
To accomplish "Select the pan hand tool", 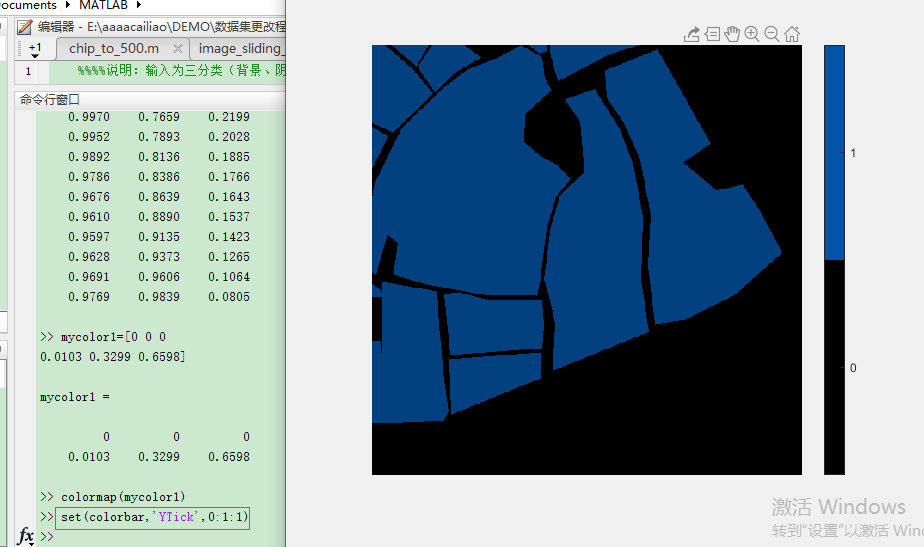I will pyautogui.click(x=732, y=34).
